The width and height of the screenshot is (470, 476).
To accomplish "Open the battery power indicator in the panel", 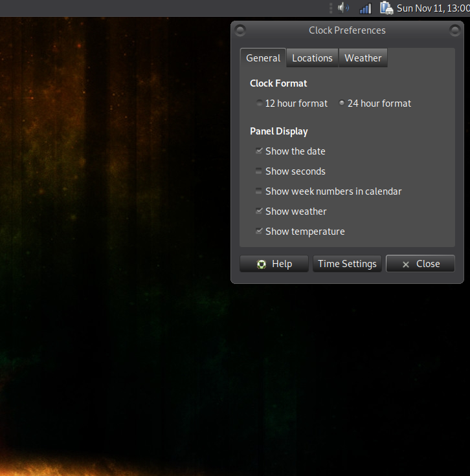I will 386,8.
